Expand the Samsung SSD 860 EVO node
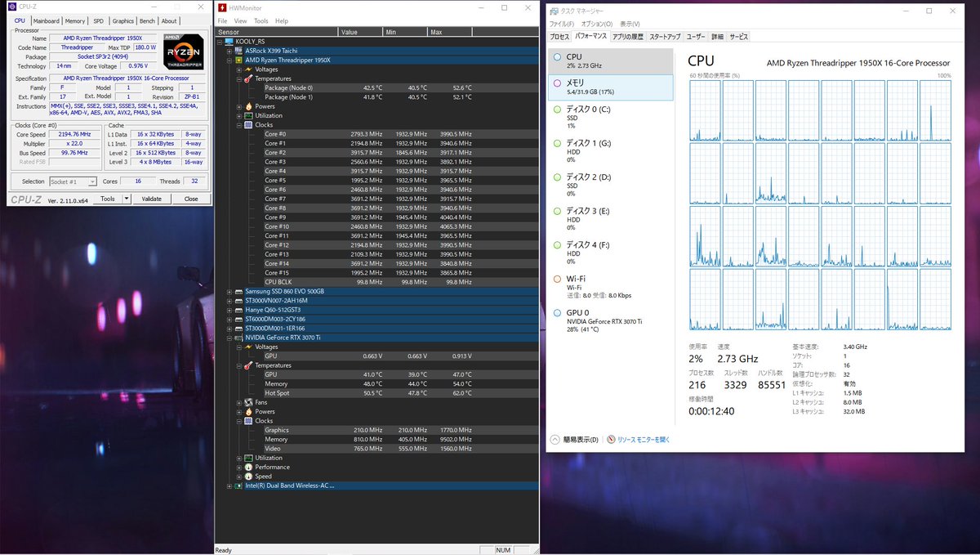 point(229,291)
